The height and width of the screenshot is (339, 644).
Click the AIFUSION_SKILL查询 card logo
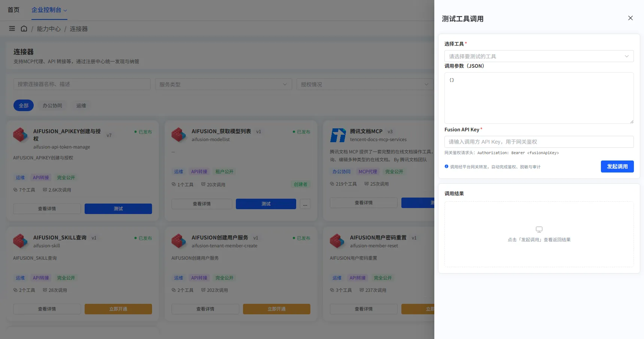pyautogui.click(x=21, y=241)
